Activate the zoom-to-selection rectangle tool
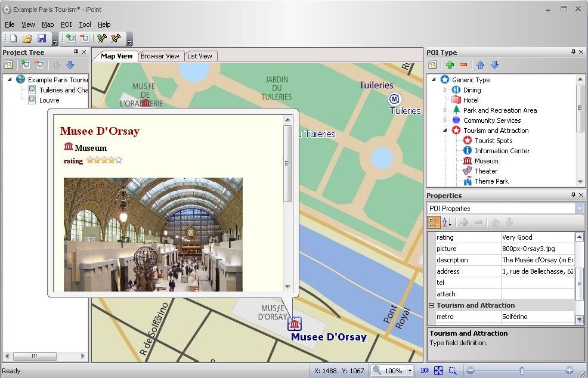The width and height of the screenshot is (588, 378). [x=453, y=370]
